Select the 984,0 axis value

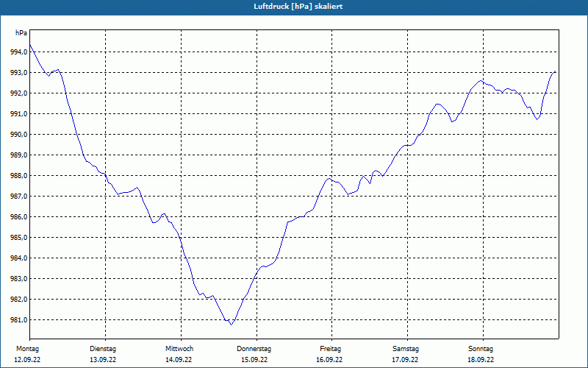(x=18, y=258)
